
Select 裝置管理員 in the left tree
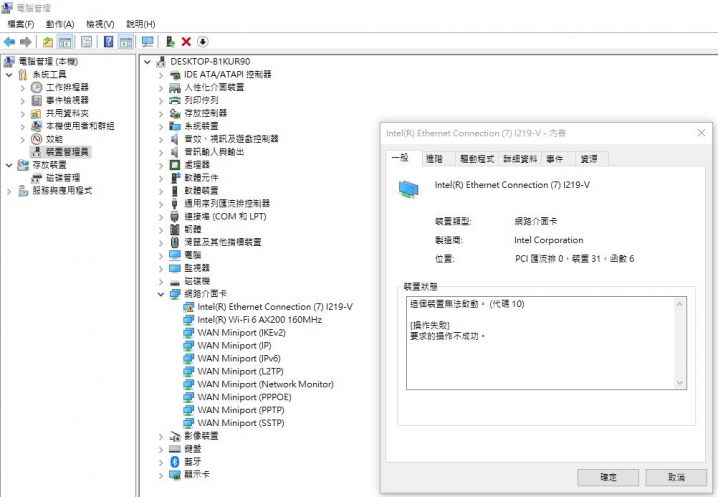click(67, 152)
